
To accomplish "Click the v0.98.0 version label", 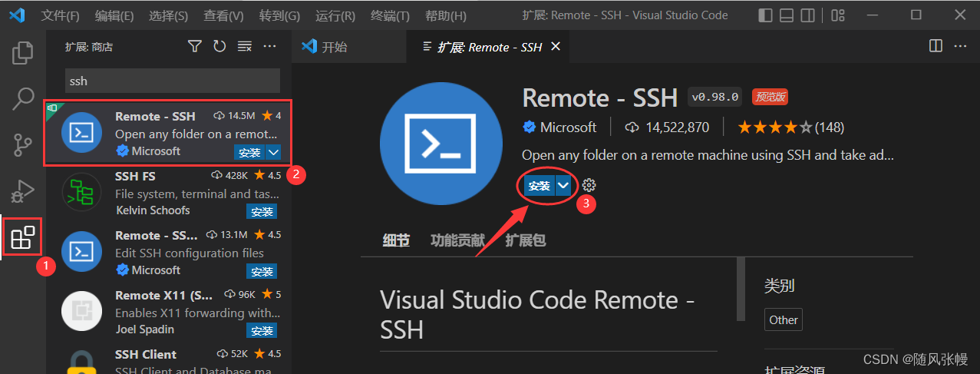I will [x=715, y=97].
